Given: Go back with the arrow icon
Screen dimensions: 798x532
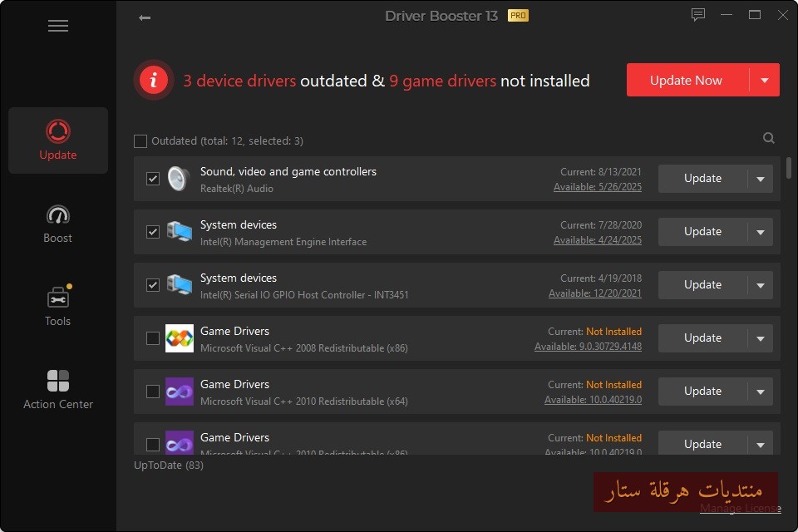Looking at the screenshot, I should pyautogui.click(x=145, y=17).
